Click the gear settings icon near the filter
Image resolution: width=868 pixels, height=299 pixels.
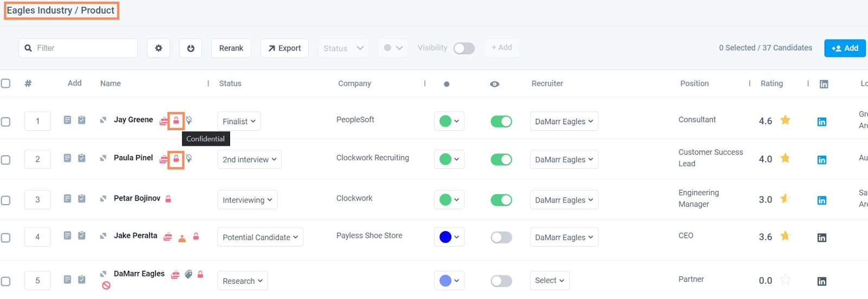158,48
